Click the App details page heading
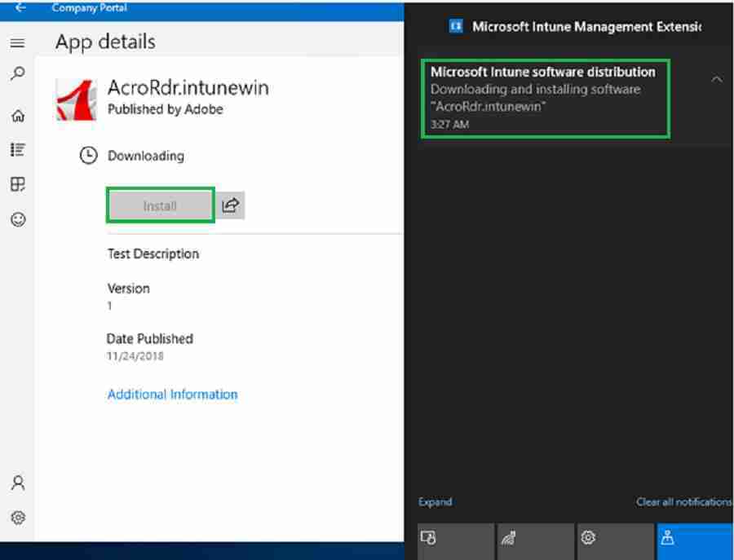Viewport: 734px width, 560px height. (x=105, y=42)
